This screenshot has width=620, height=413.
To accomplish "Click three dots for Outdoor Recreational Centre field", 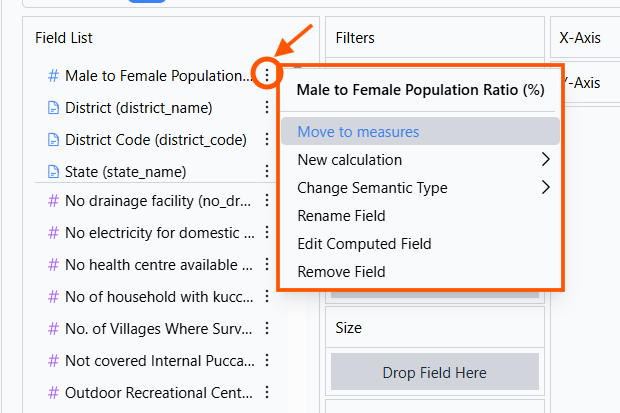I will pos(266,393).
